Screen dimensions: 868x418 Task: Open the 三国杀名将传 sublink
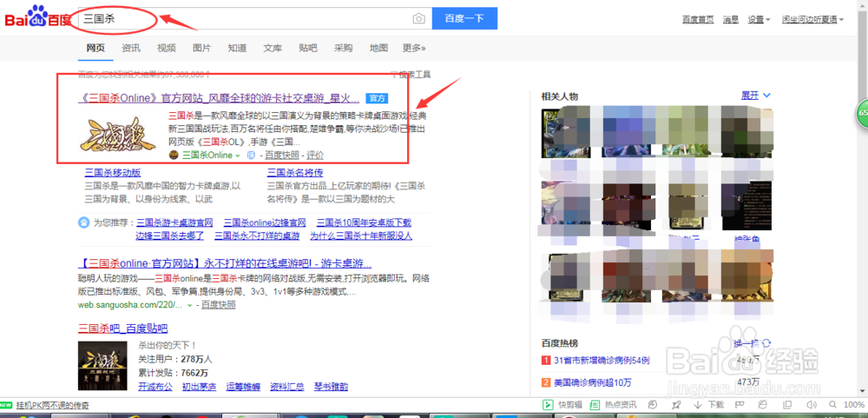(296, 172)
